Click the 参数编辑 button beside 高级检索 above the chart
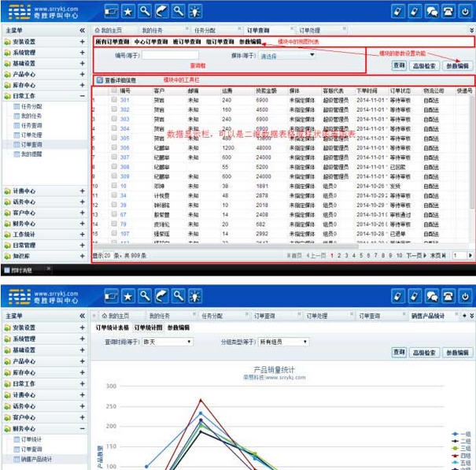Viewport: 476px width, 470px height. pyautogui.click(x=456, y=353)
